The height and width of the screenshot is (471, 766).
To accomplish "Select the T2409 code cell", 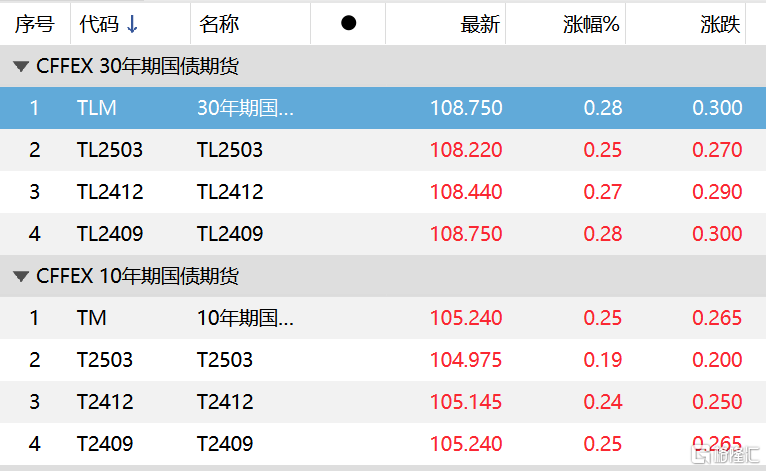I will (105, 444).
